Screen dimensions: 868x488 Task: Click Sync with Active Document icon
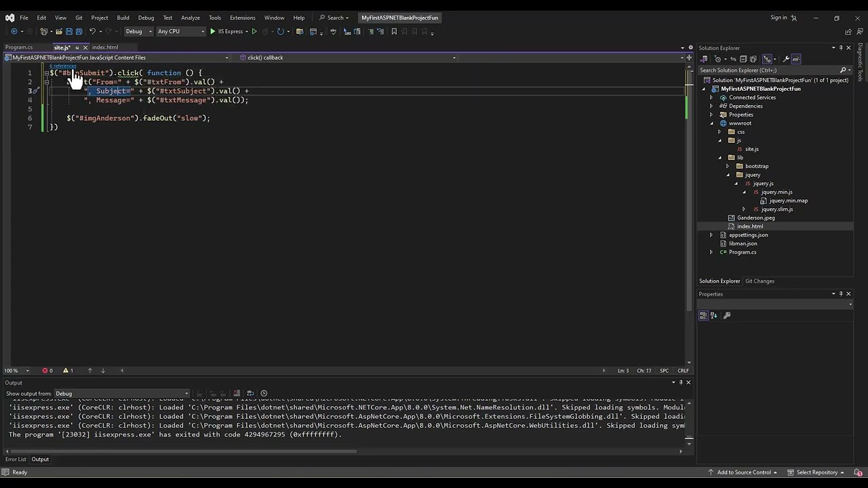tap(733, 59)
